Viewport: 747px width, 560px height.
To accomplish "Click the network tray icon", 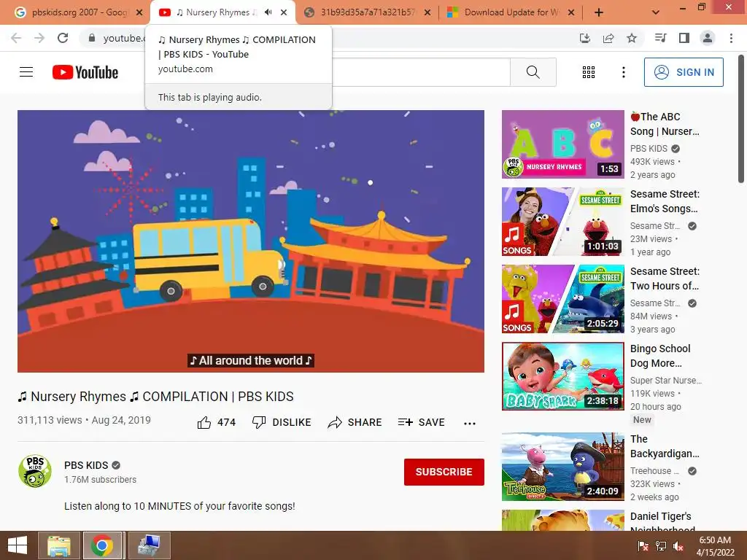I will (661, 546).
